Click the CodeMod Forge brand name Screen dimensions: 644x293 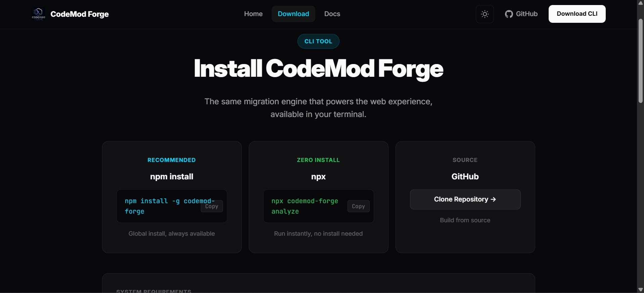80,14
